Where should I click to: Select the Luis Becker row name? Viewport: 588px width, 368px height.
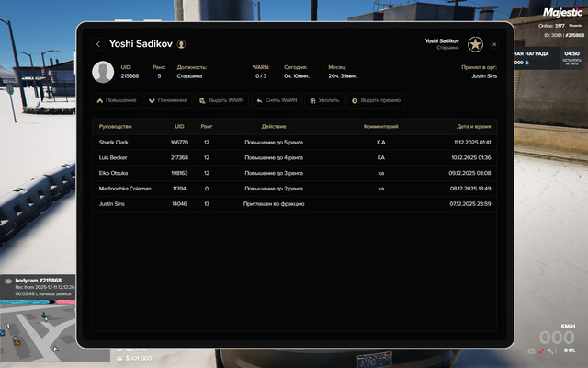[113, 157]
